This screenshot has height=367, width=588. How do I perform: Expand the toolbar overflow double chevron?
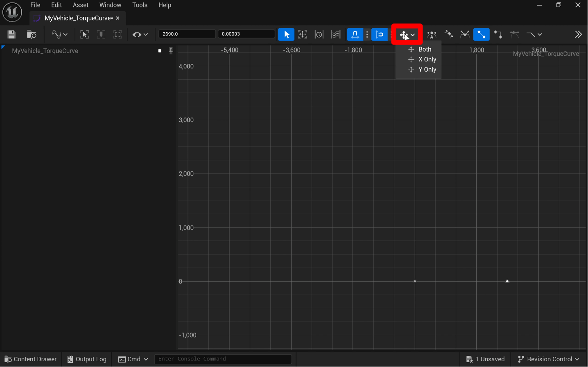[578, 34]
